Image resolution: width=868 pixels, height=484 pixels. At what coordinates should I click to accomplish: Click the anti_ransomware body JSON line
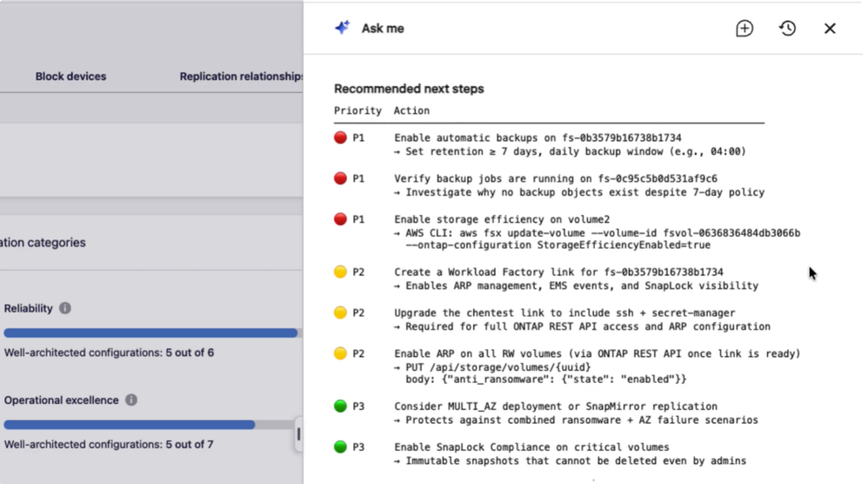tap(546, 380)
